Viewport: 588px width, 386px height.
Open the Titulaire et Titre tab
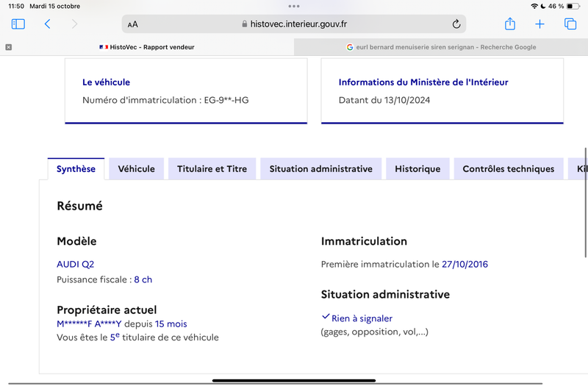tap(212, 169)
